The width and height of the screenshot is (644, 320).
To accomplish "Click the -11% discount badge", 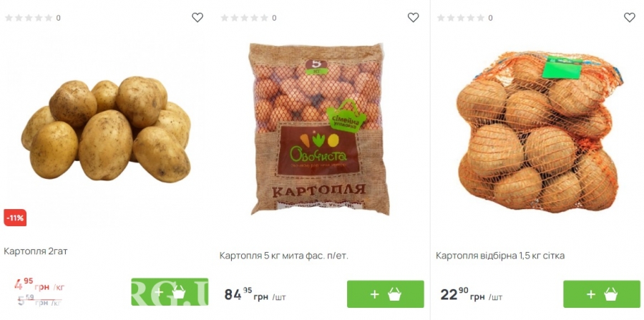I will (15, 218).
